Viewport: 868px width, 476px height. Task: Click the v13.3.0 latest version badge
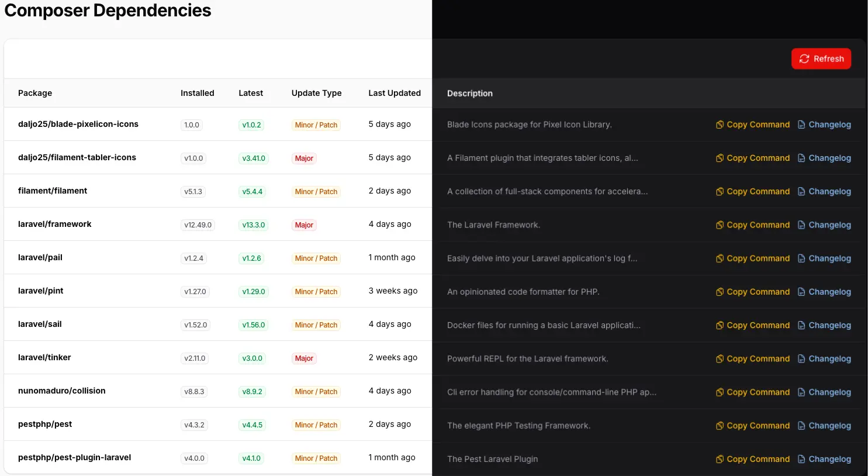pyautogui.click(x=253, y=225)
